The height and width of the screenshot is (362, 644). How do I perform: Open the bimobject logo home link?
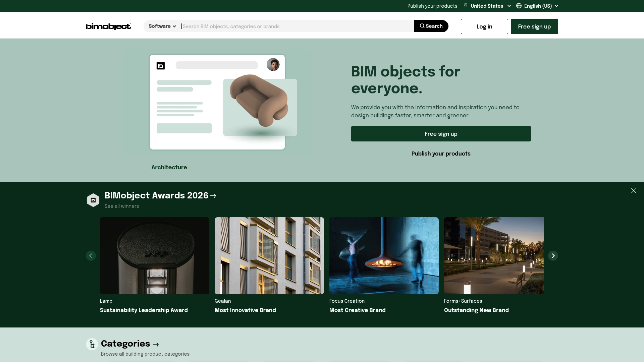pos(108,26)
